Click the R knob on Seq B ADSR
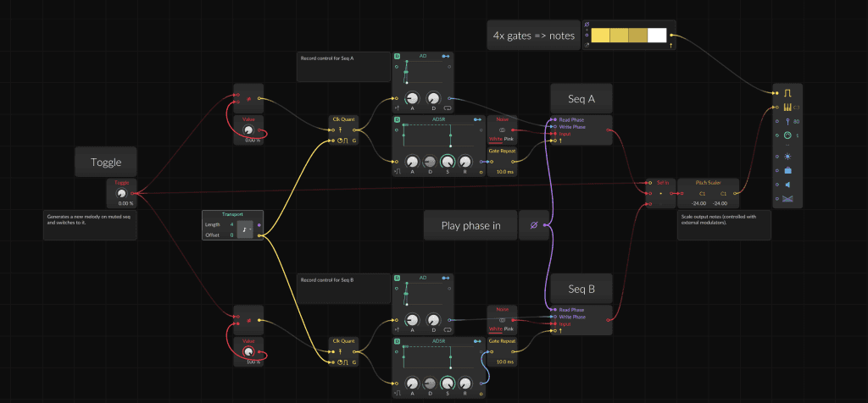Image resolution: width=868 pixels, height=403 pixels. 465,383
